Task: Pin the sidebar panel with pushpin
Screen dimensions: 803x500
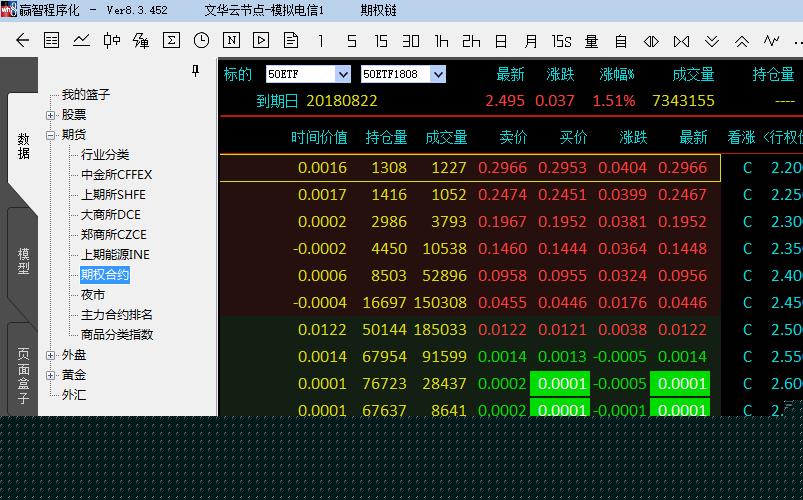Action: (x=196, y=72)
